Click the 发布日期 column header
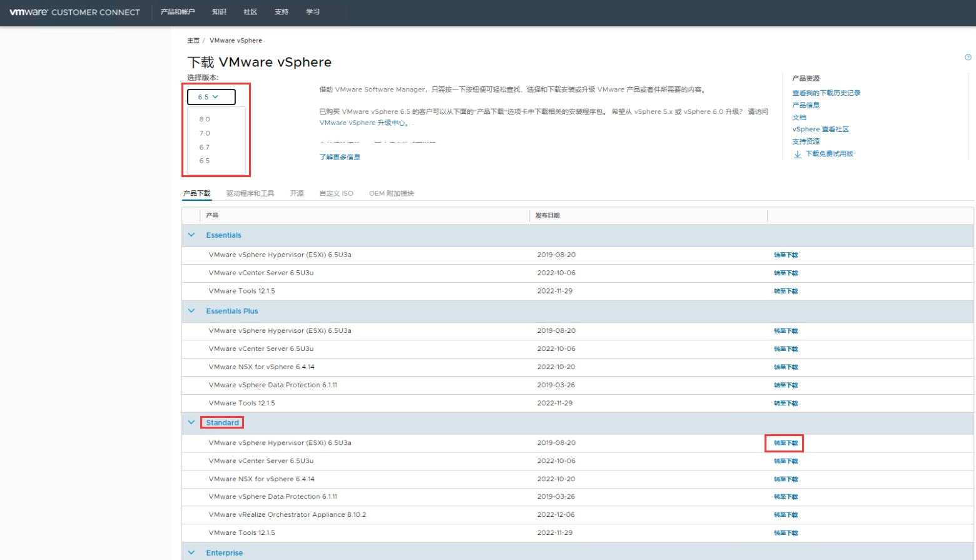The image size is (976, 560). (547, 215)
